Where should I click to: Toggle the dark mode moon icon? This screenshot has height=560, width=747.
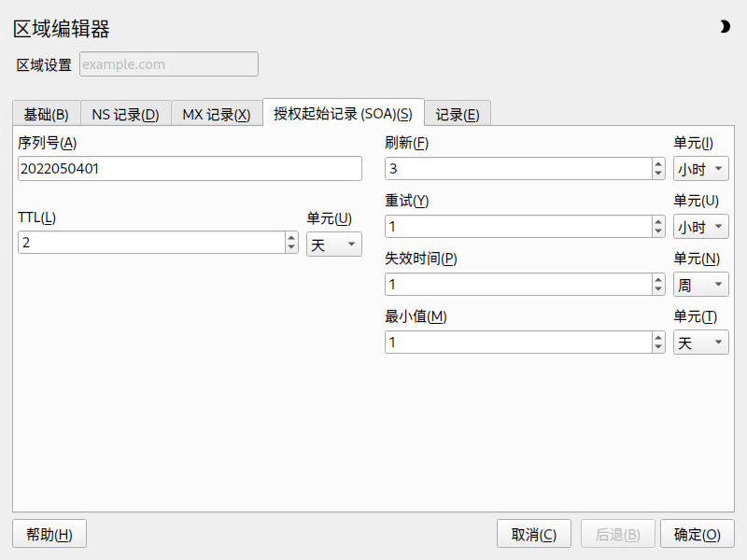[x=725, y=27]
